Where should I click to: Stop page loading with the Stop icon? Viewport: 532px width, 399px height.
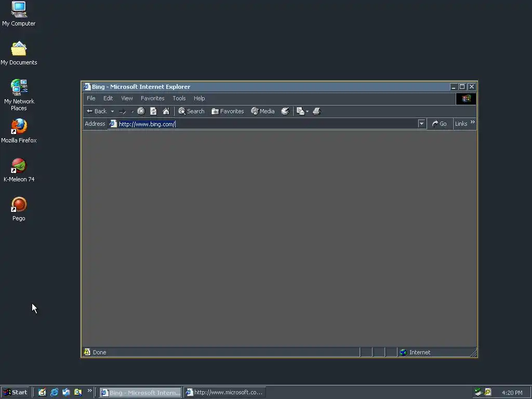pyautogui.click(x=141, y=111)
